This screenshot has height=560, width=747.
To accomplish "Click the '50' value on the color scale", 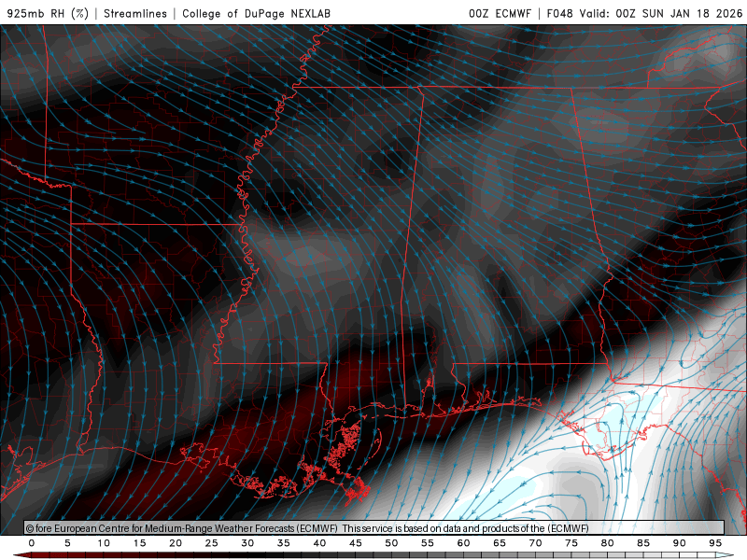I will 391,543.
